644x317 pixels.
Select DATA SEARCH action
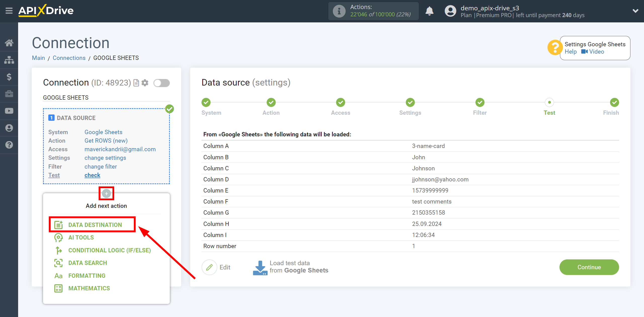click(88, 263)
